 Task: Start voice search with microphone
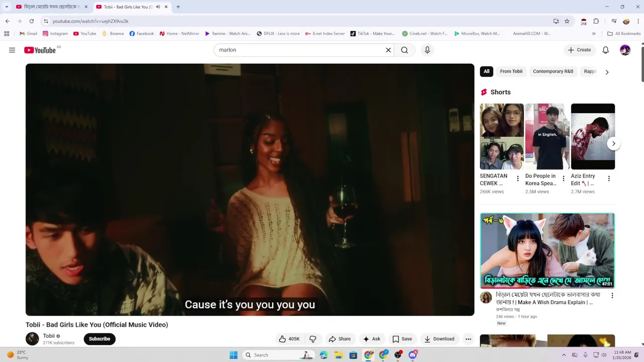[x=427, y=50]
